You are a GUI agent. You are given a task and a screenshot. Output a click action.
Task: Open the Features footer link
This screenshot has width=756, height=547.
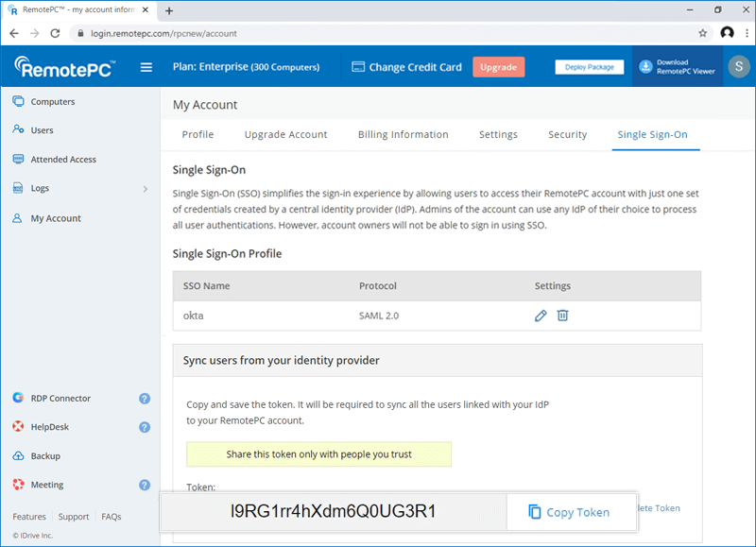[29, 516]
